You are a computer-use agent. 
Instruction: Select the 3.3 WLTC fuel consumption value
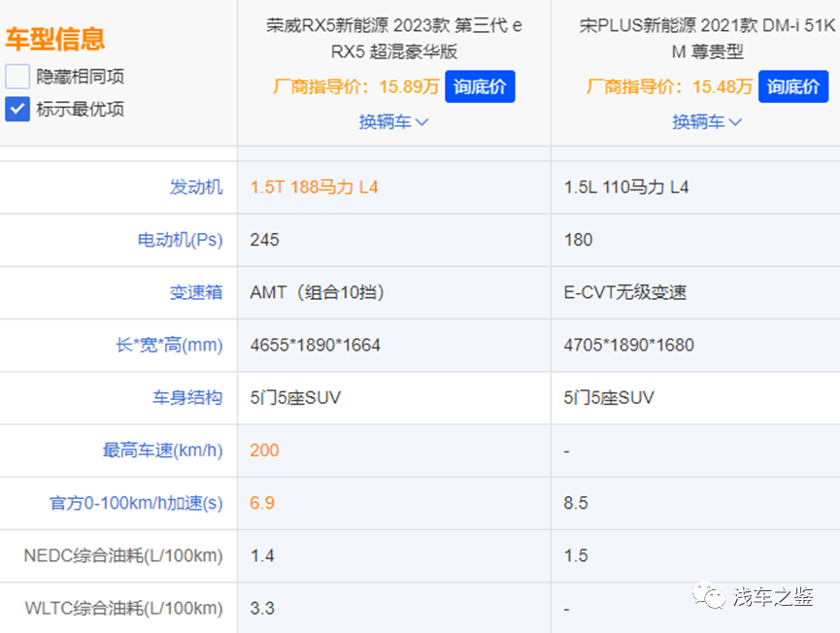262,609
